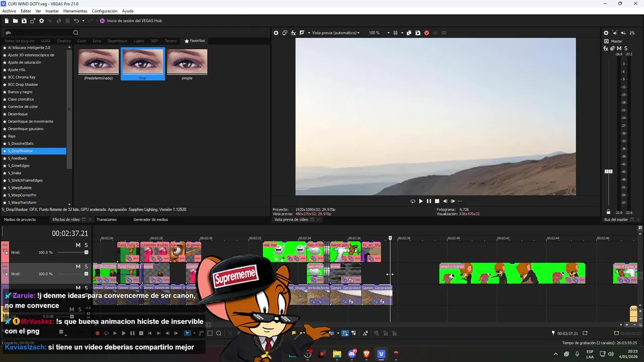Open a project via the folder icon
The image size is (644, 362).
point(15,21)
